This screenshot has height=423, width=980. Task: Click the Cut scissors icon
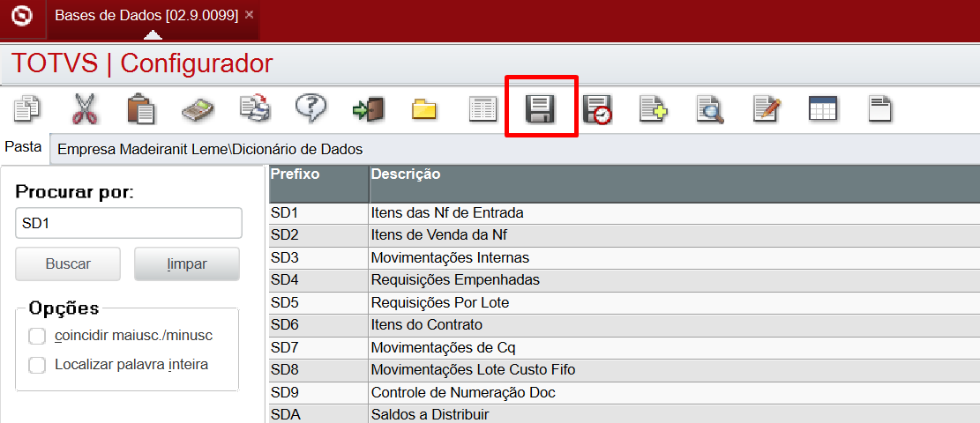pos(85,108)
